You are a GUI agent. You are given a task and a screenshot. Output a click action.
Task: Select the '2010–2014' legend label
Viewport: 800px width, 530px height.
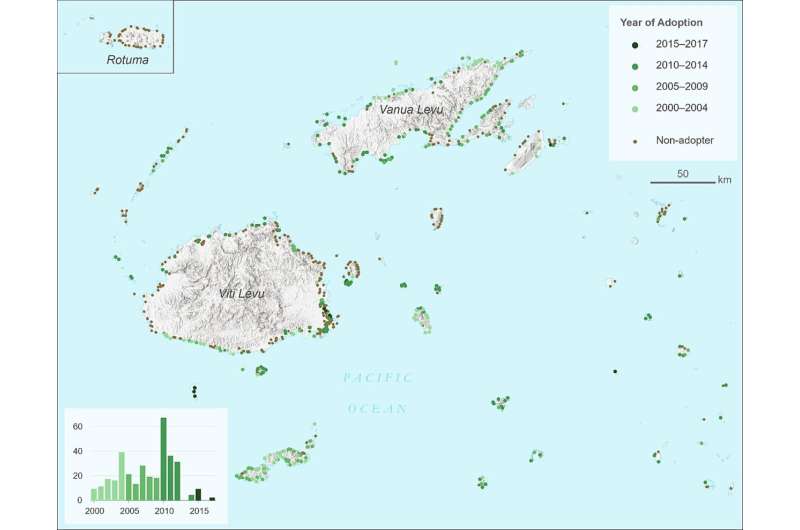point(682,65)
